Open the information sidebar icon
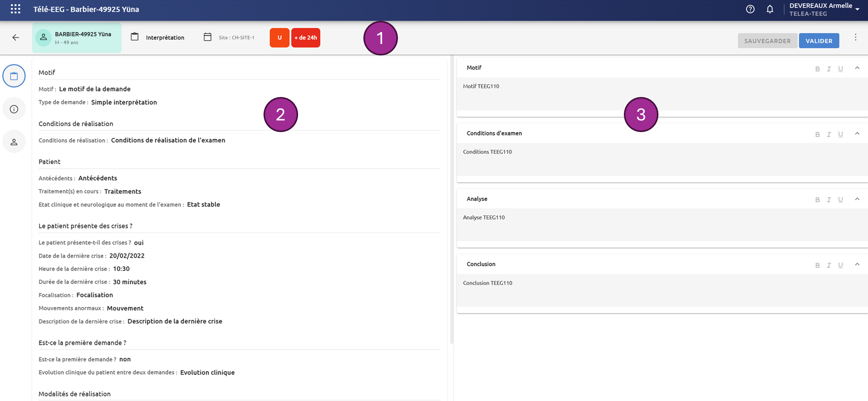Screen dimensions: 868x401 (14, 109)
